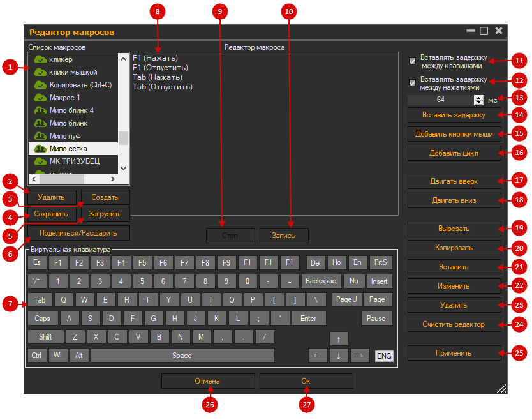Click the F5 virtual key
The width and height of the screenshot is (532, 420).
tap(142, 262)
